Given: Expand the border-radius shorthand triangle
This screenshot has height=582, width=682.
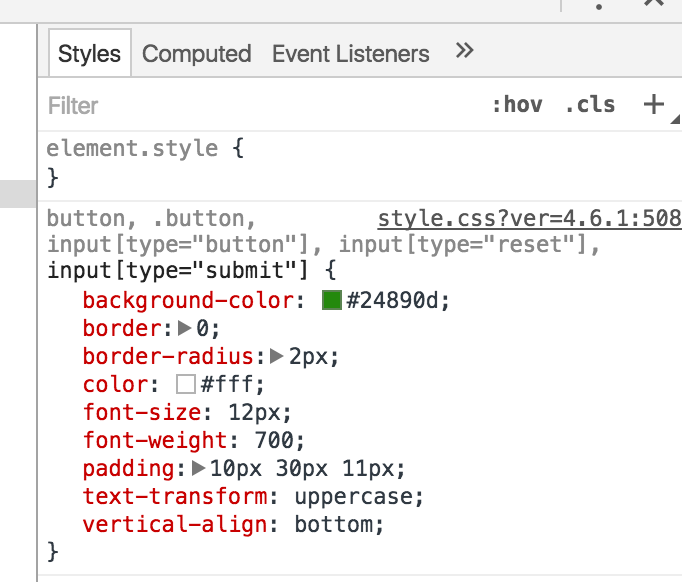Looking at the screenshot, I should [x=276, y=356].
